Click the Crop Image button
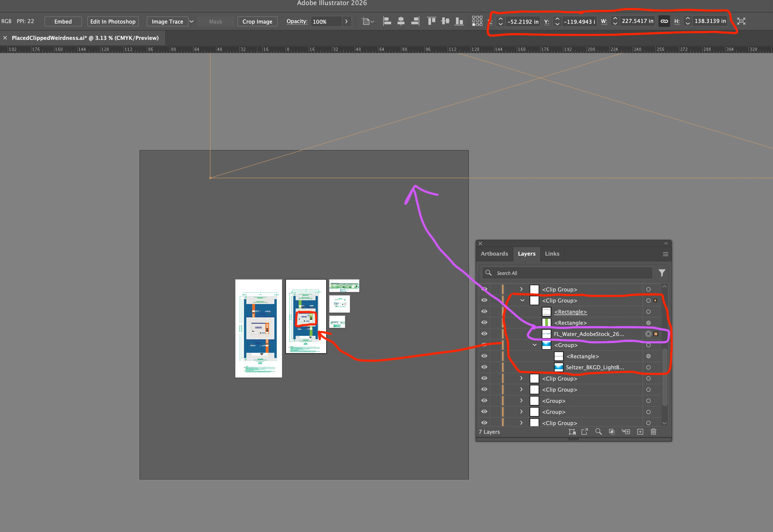Image resolution: width=773 pixels, height=532 pixels. click(257, 21)
